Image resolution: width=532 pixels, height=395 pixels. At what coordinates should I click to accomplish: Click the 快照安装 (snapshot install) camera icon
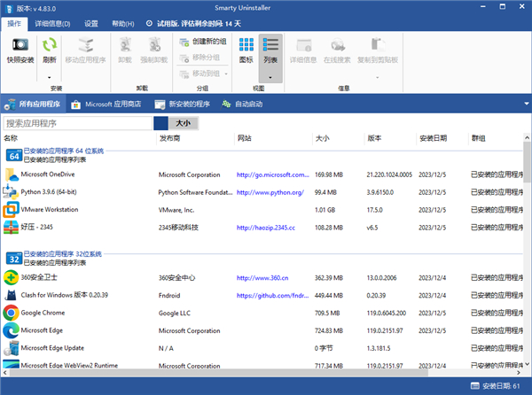pos(20,44)
